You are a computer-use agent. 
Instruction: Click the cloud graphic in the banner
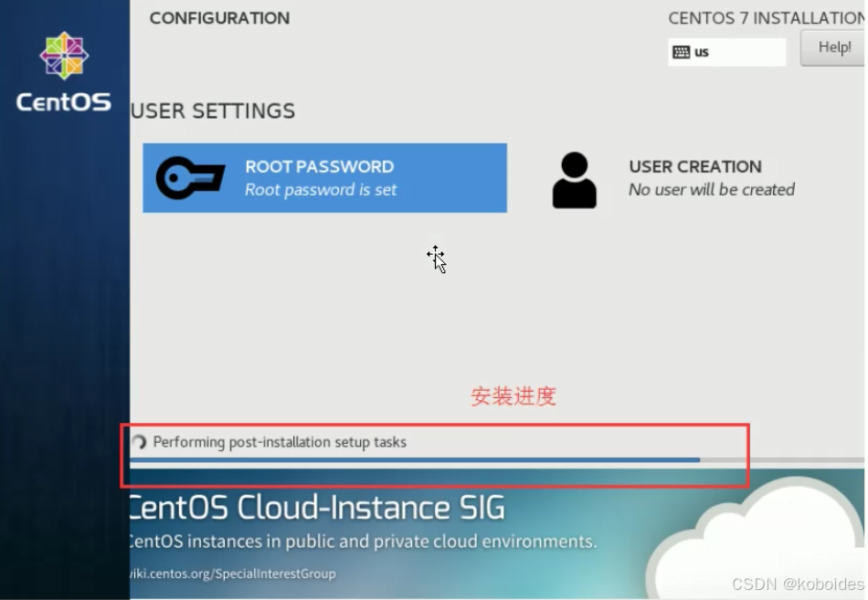(756, 540)
